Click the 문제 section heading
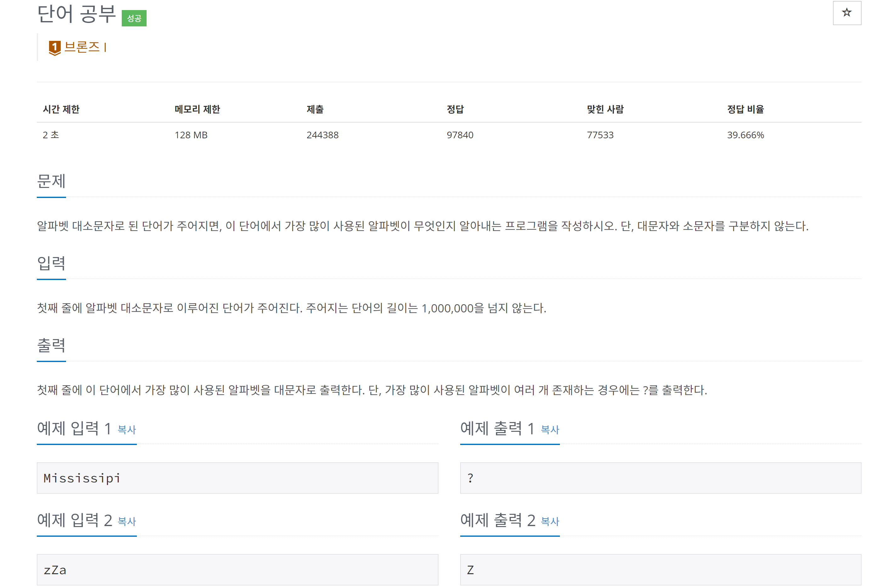The width and height of the screenshot is (888, 588). (51, 181)
